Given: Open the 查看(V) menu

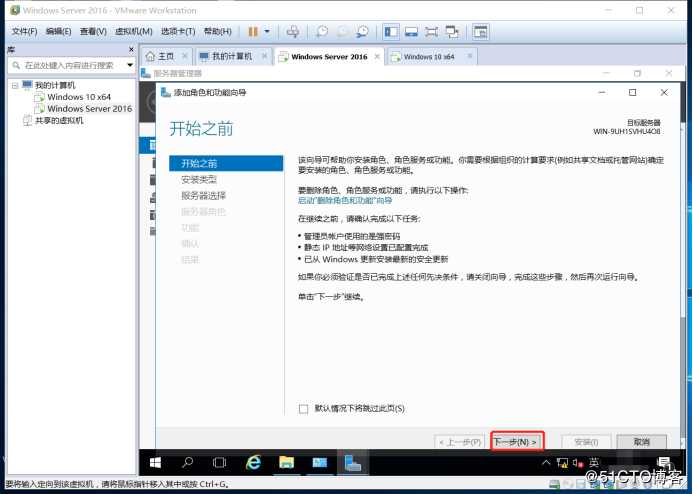Looking at the screenshot, I should pyautogui.click(x=93, y=31).
